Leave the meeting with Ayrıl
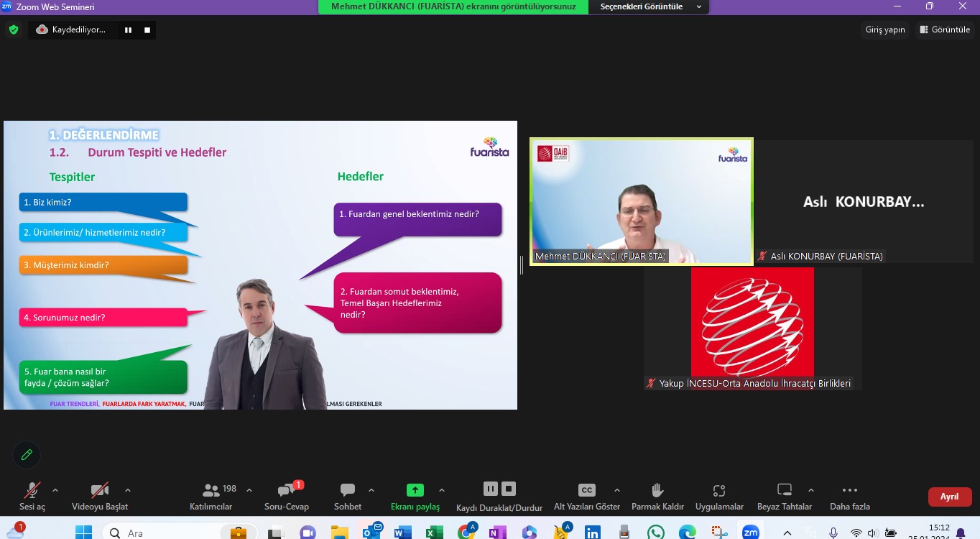 [x=950, y=497]
